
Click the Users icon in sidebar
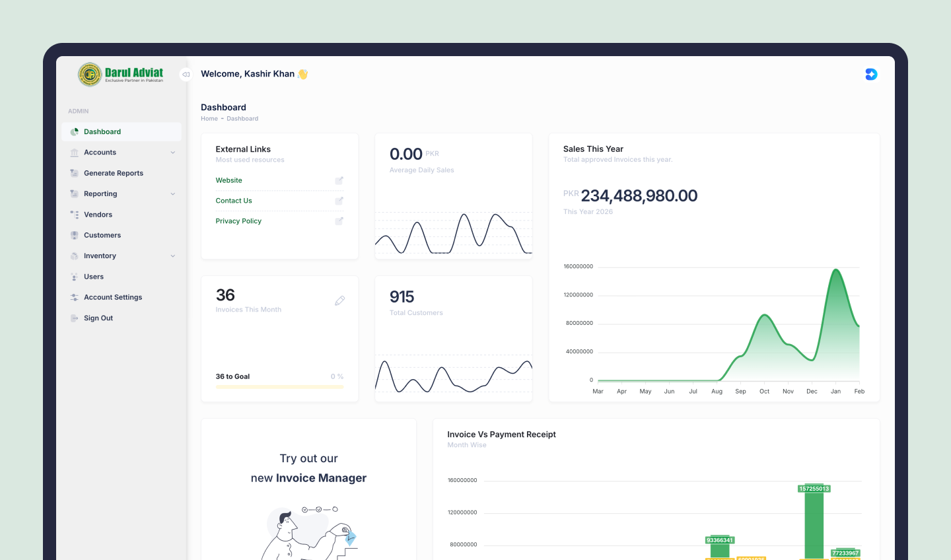pyautogui.click(x=75, y=277)
